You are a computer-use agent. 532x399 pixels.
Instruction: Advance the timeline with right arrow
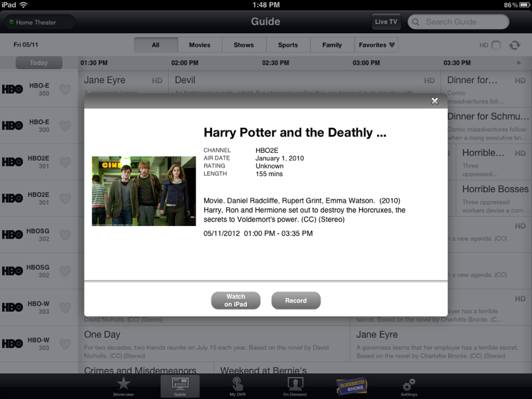click(519, 63)
